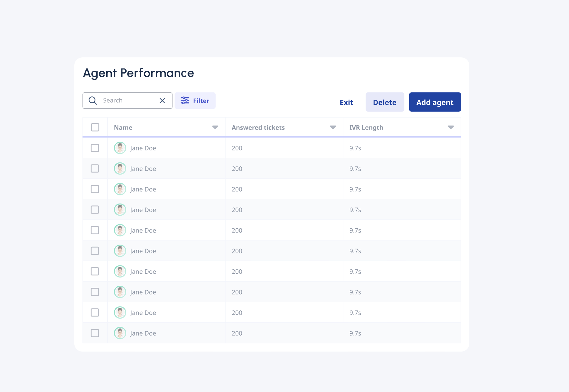Click the Add agent button
The image size is (569, 392).
coord(435,102)
